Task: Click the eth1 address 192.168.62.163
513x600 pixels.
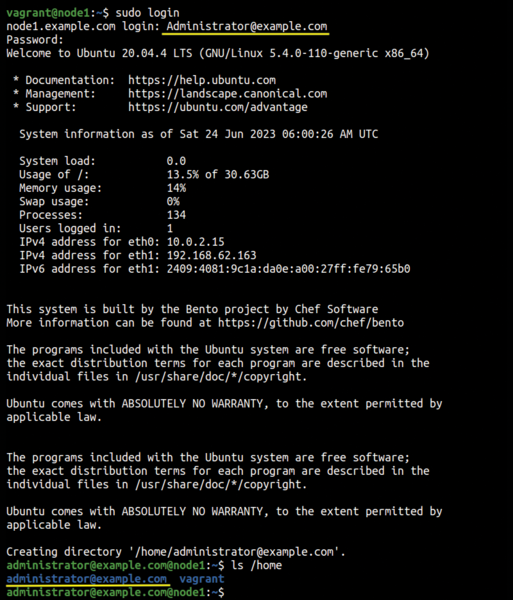Action: (x=211, y=255)
